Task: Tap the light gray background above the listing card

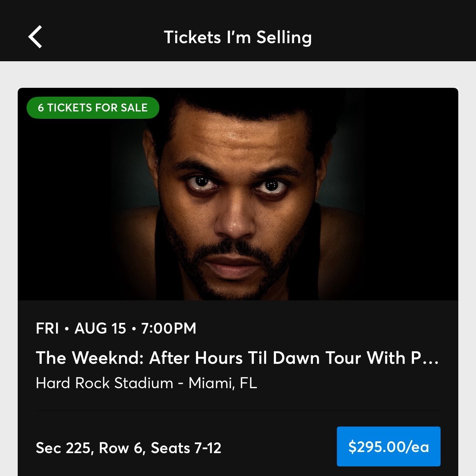Action: (238, 75)
